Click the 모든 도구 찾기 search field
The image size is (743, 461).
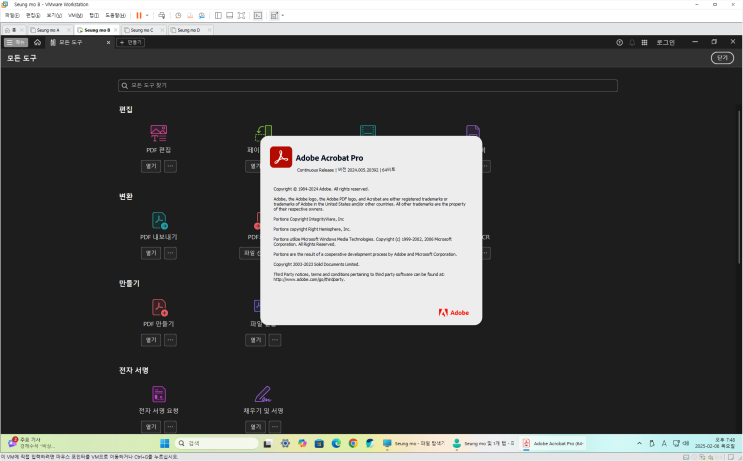point(368,85)
